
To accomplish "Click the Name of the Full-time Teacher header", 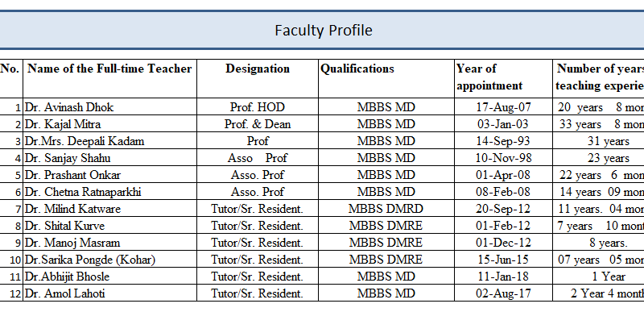I will click(x=109, y=78).
